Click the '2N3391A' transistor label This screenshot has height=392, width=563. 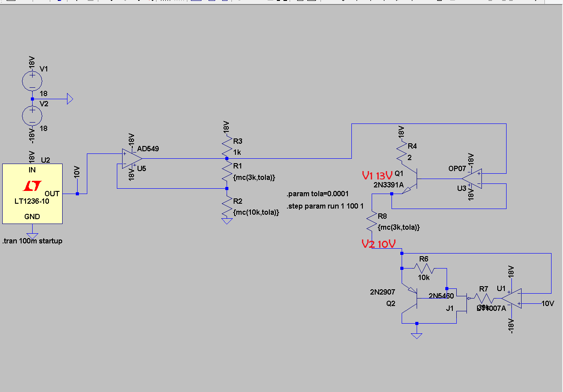click(388, 185)
